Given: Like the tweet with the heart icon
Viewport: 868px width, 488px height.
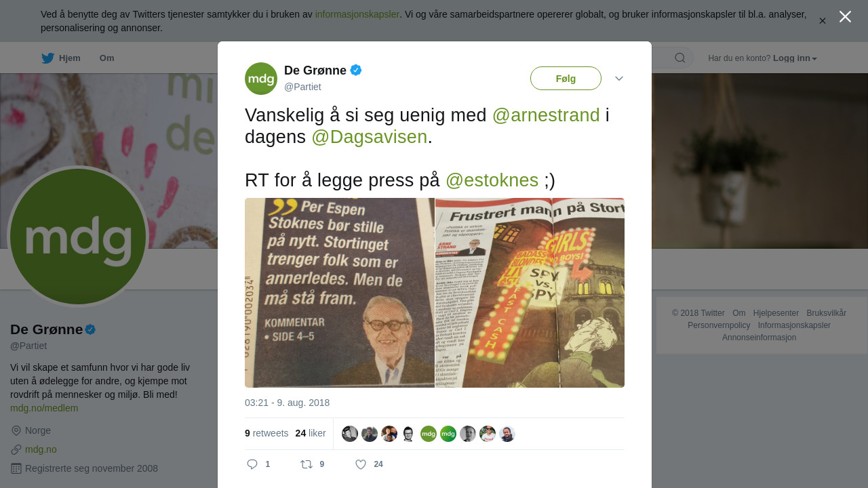Looking at the screenshot, I should [361, 464].
